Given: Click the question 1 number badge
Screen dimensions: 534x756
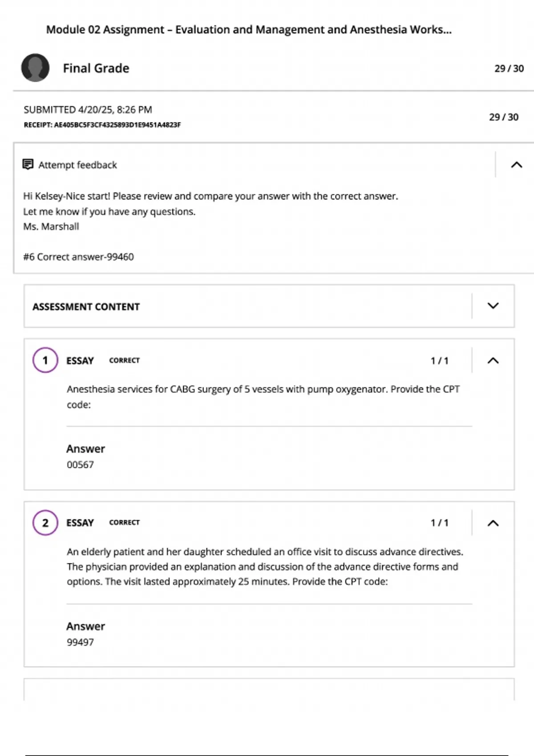Looking at the screenshot, I should pyautogui.click(x=45, y=360).
